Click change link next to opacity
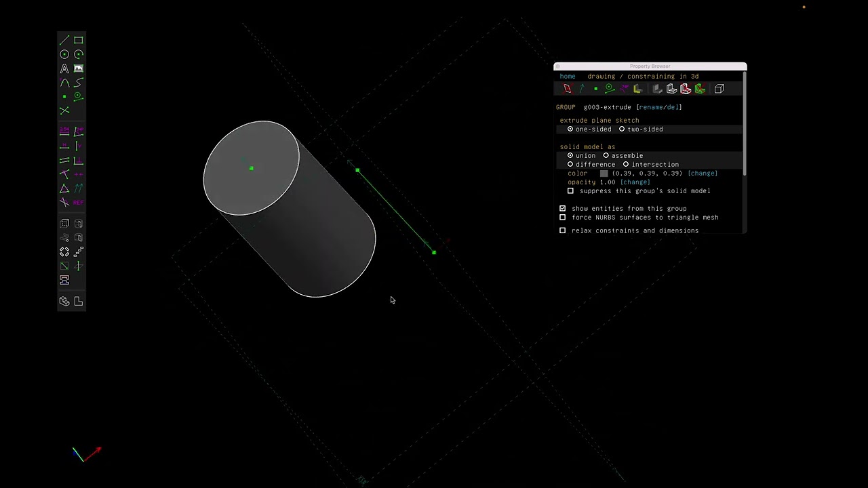Image resolution: width=868 pixels, height=488 pixels. [x=635, y=182]
